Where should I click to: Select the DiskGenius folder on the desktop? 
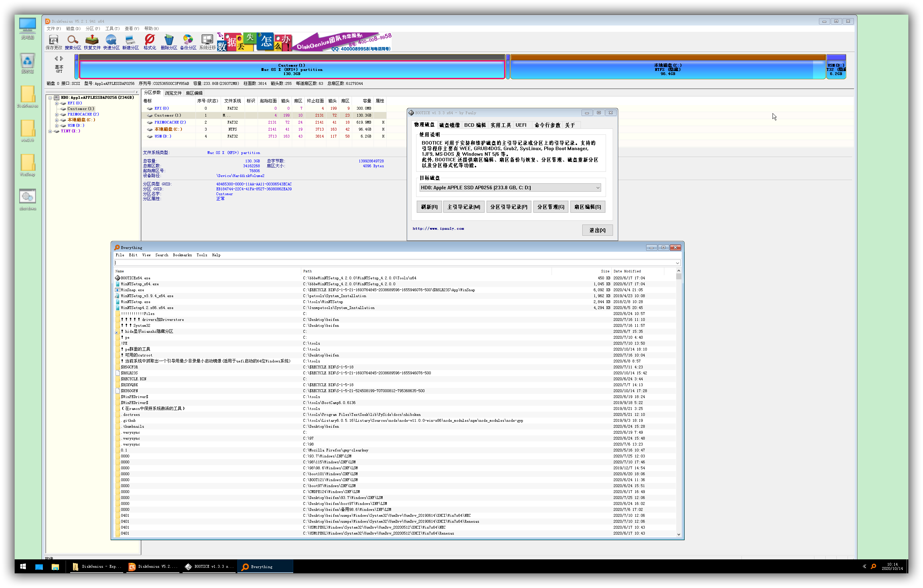(x=28, y=97)
